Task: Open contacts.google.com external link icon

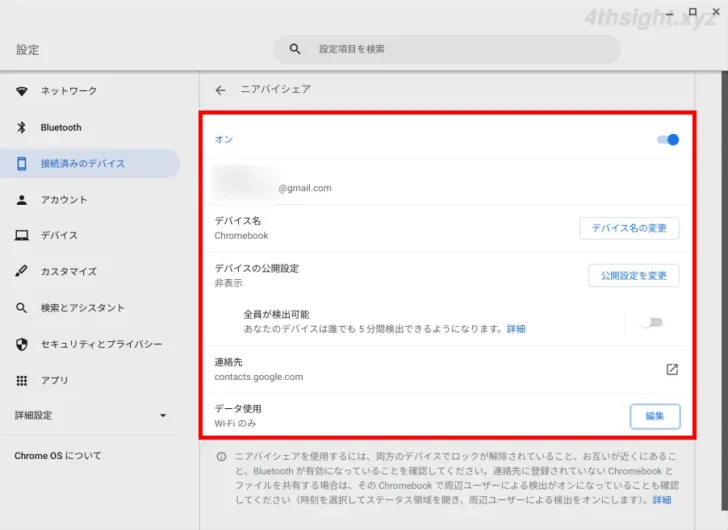Action: coord(672,369)
